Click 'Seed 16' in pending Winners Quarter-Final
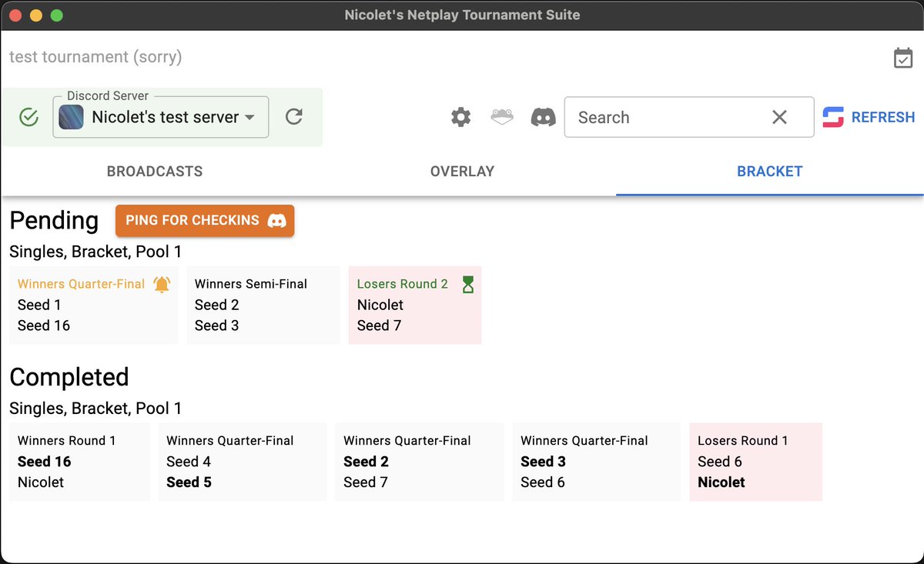Viewport: 924px width, 564px height. click(44, 325)
